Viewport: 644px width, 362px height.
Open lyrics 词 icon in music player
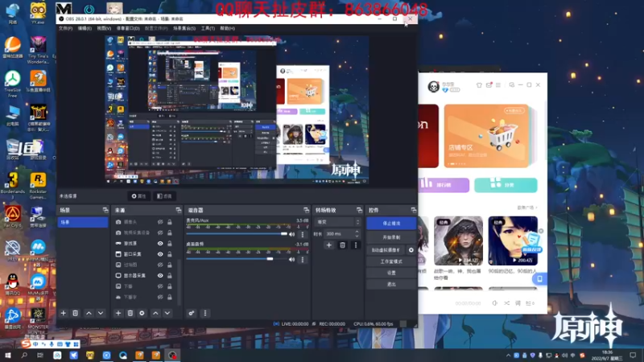[518, 303]
